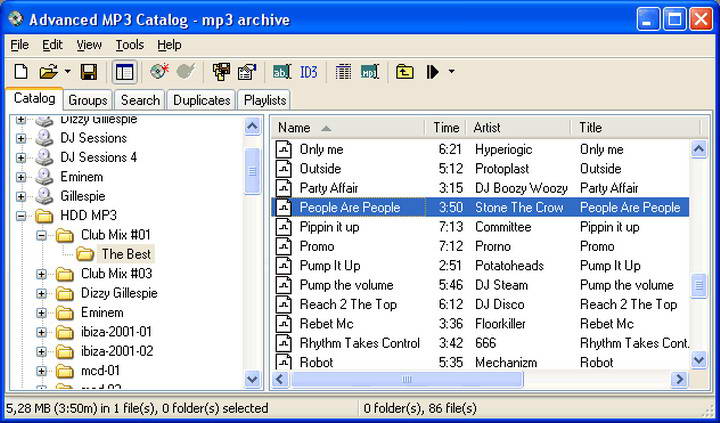The image size is (720, 423).
Task: Click the DJ Sessions disc icon
Action: click(x=44, y=138)
